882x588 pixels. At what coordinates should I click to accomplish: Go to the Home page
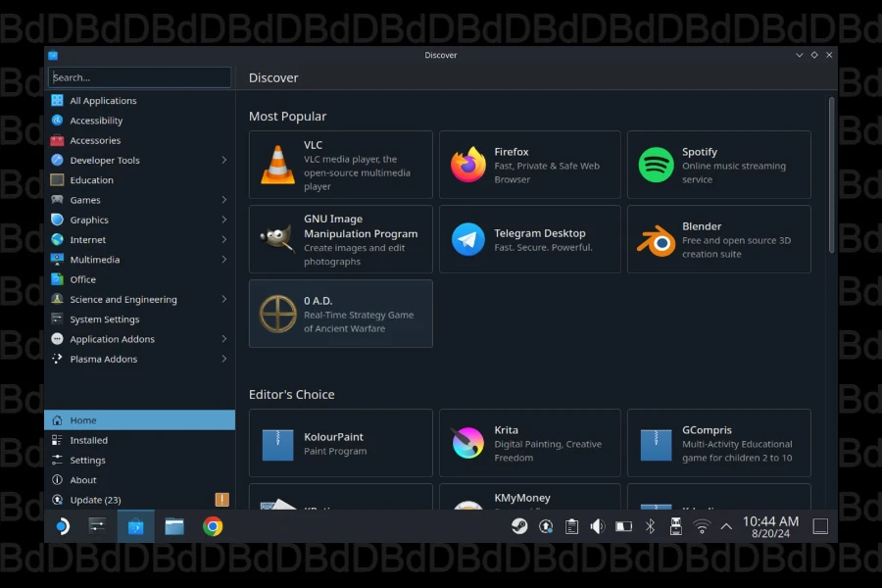pyautogui.click(x=139, y=420)
